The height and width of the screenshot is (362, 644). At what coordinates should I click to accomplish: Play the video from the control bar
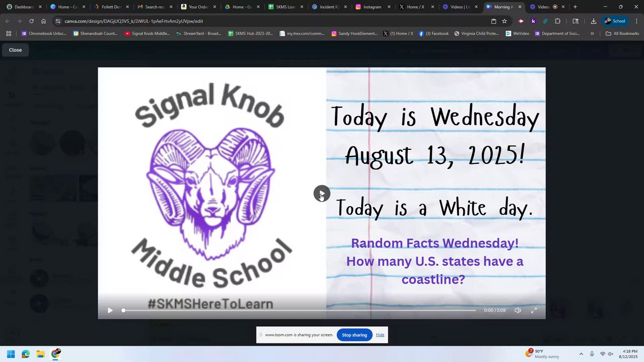(110, 310)
